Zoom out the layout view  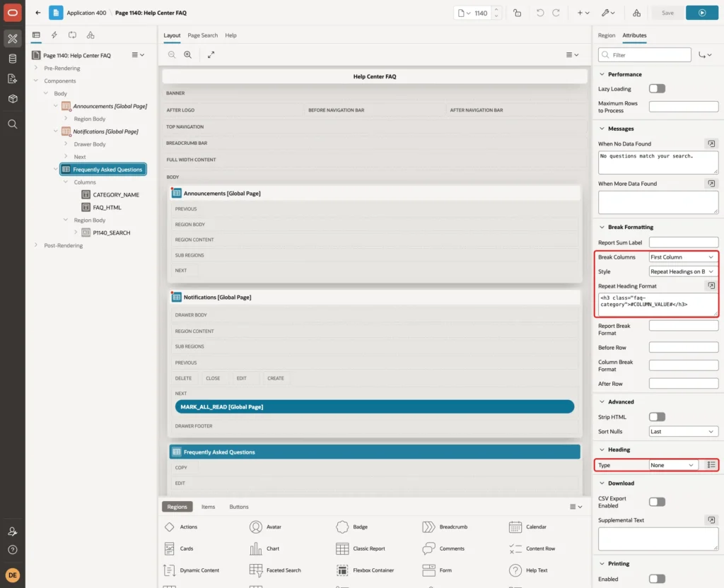pos(172,54)
